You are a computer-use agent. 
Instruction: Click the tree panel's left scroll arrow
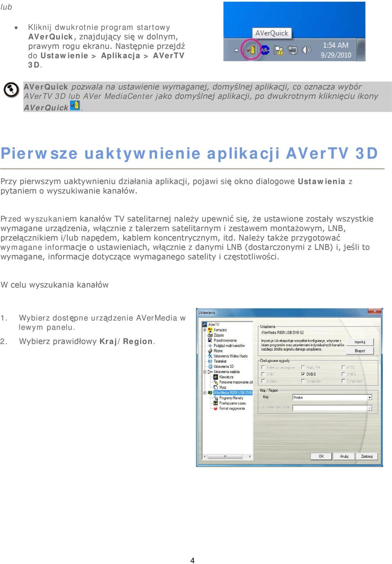coord(205,457)
